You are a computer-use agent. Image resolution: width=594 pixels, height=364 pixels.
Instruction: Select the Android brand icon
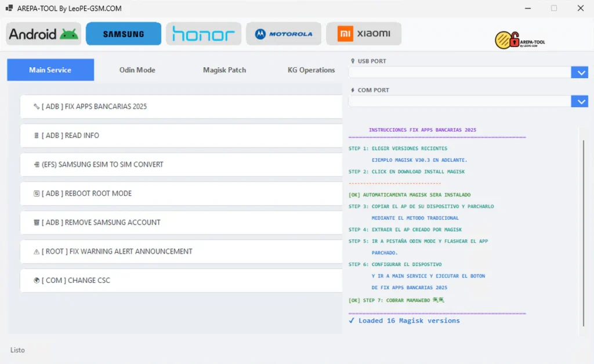(x=44, y=34)
